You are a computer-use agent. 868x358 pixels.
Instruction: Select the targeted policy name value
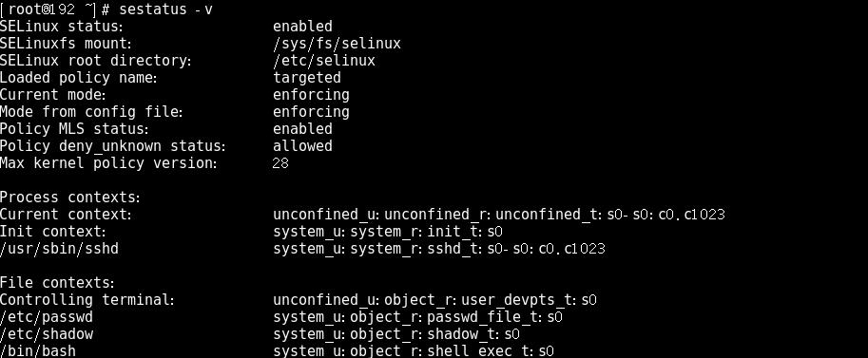pos(307,78)
